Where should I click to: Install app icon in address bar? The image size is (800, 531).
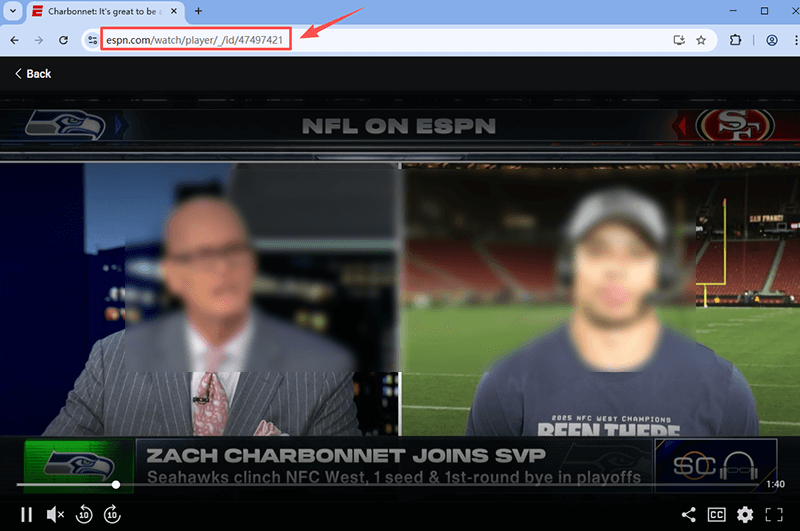[x=679, y=40]
